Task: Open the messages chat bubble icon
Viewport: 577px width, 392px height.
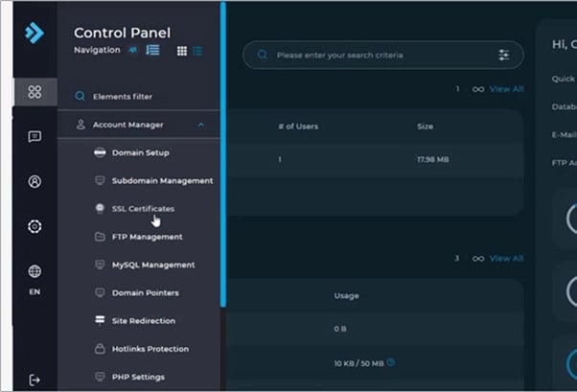Action: (35, 137)
